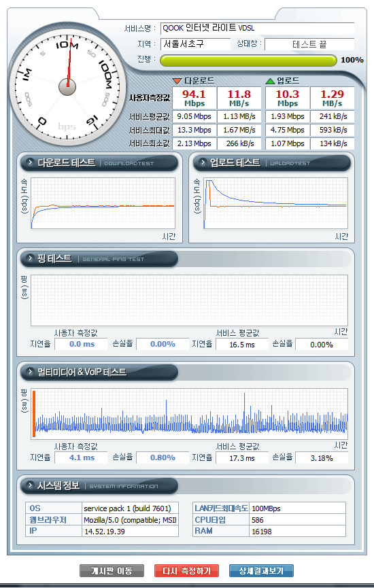Click the 서비스평균값 row label
Screen dimensions: 374x588
pos(150,117)
